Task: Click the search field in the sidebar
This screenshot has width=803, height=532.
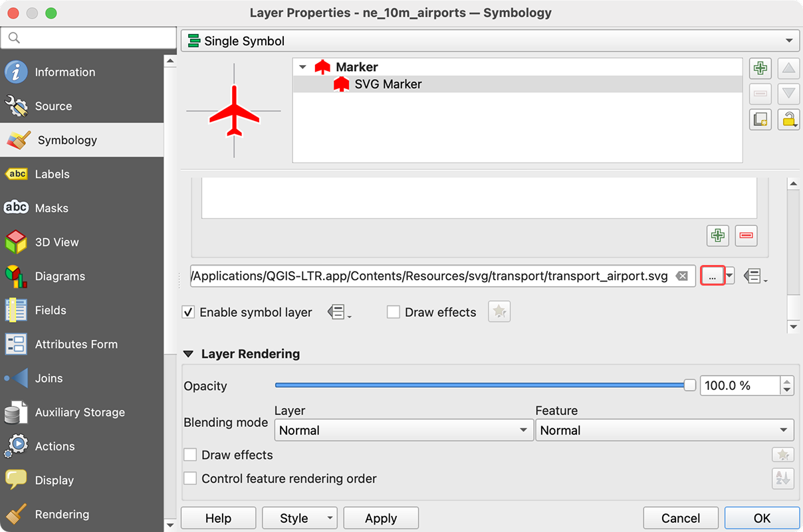Action: [88, 38]
